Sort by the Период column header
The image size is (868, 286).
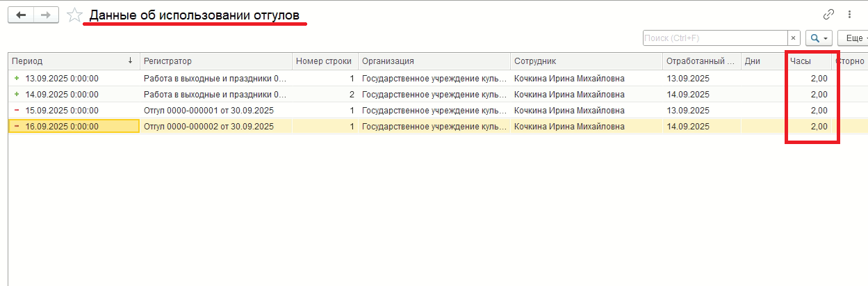point(74,61)
